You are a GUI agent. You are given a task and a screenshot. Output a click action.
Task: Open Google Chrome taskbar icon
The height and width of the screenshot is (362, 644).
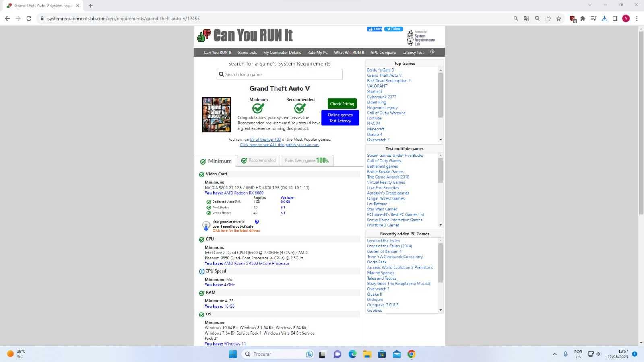point(411,354)
